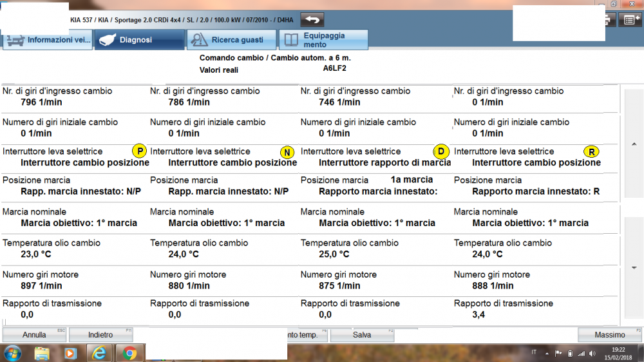Click the IT language indicator in taskbar

coord(534,352)
